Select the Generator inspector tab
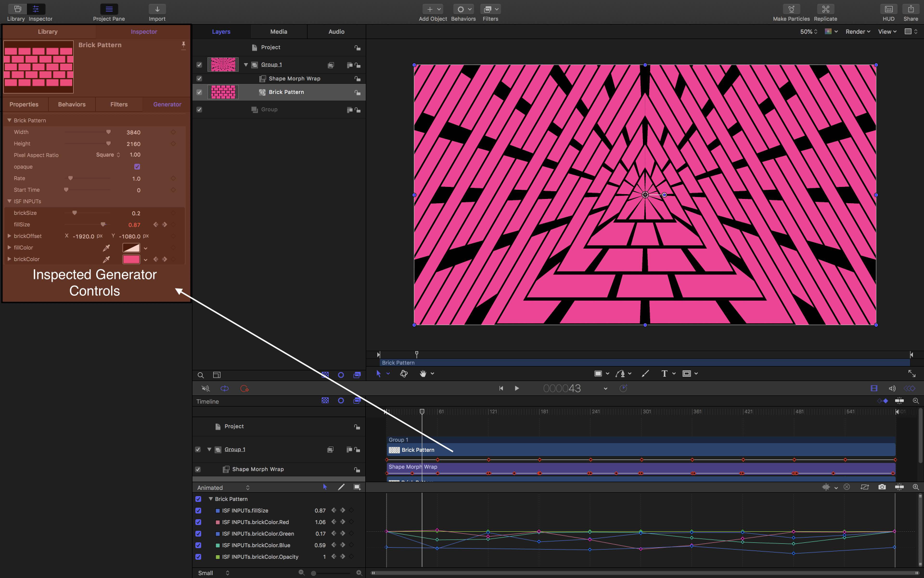 (167, 105)
